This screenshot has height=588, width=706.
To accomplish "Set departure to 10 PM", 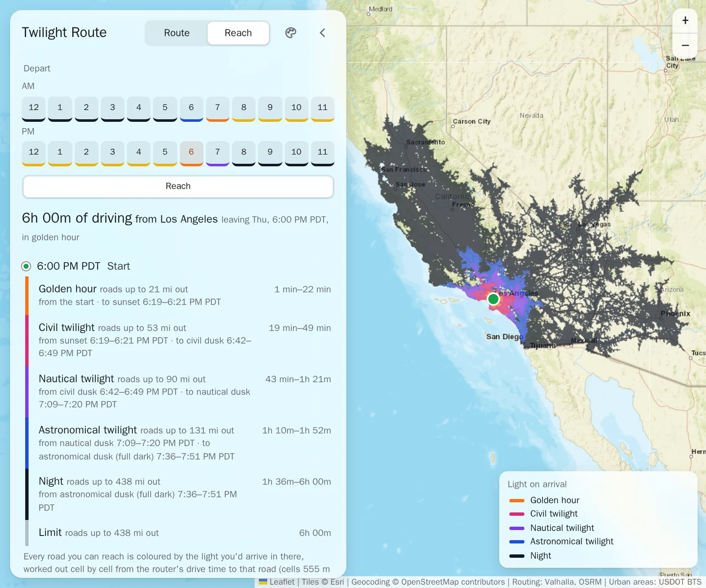I will (x=296, y=153).
